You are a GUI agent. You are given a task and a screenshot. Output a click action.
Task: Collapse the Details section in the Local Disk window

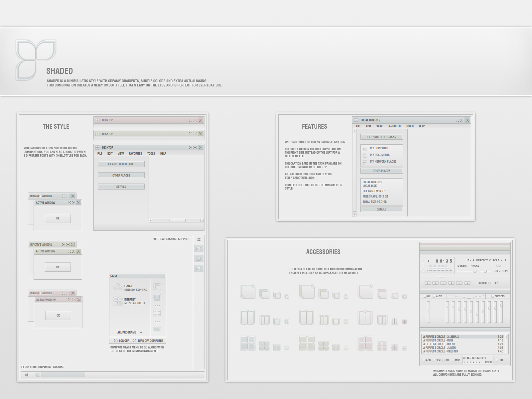pos(382,209)
